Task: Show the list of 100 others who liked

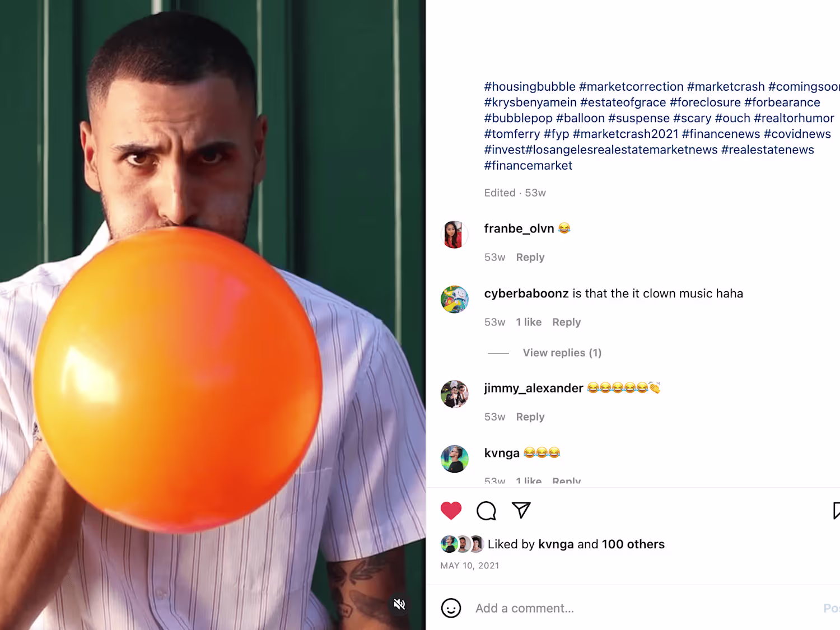Action: [633, 544]
